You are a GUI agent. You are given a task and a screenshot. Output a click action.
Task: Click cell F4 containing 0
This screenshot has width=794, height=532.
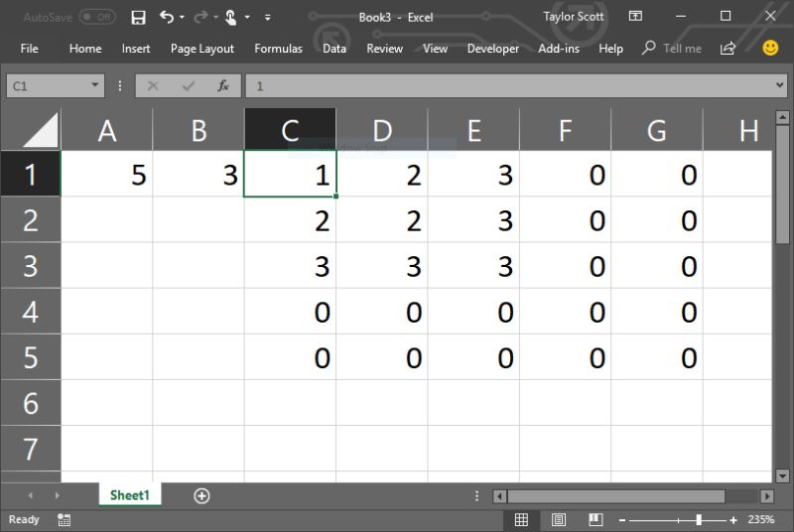(x=565, y=312)
